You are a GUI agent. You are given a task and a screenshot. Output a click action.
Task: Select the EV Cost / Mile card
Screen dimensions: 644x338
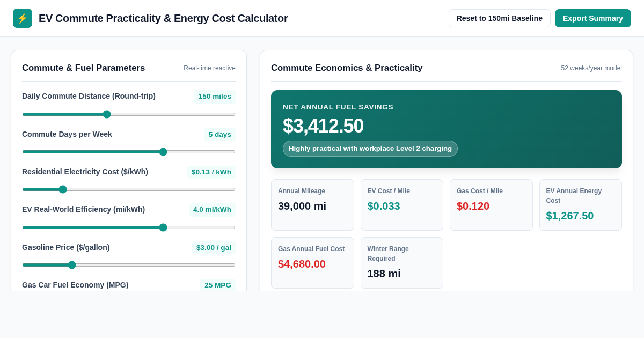[402, 205]
